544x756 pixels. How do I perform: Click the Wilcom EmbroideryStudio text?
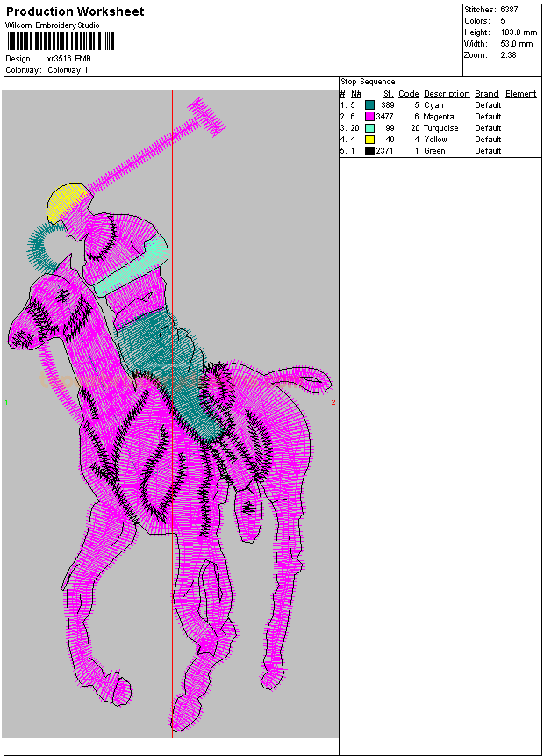[x=53, y=25]
